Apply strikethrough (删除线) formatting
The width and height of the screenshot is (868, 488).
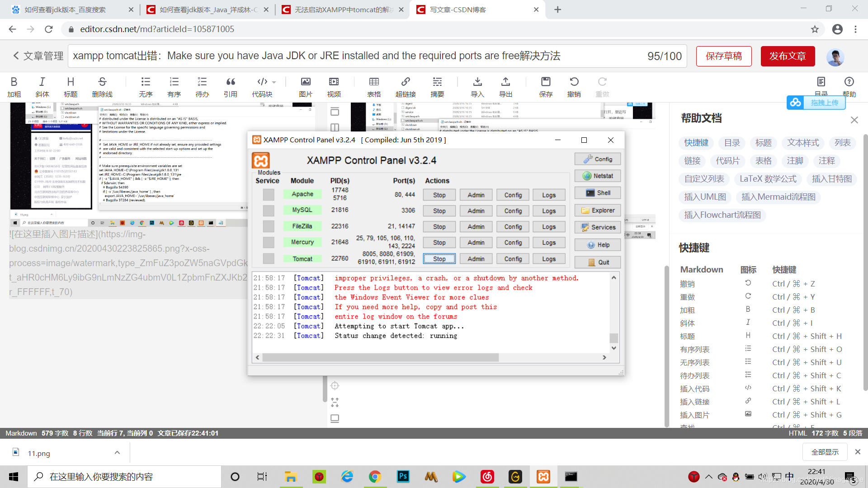click(x=102, y=87)
